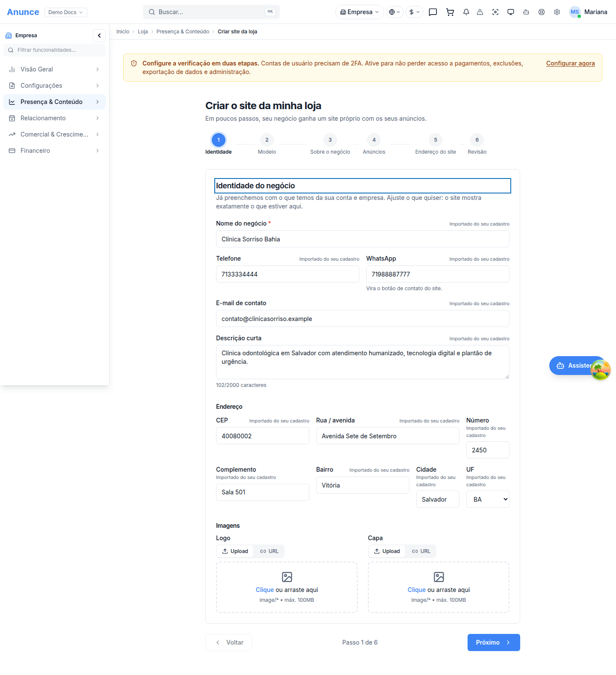
Task: Click the Voltar button
Action: pyautogui.click(x=229, y=642)
